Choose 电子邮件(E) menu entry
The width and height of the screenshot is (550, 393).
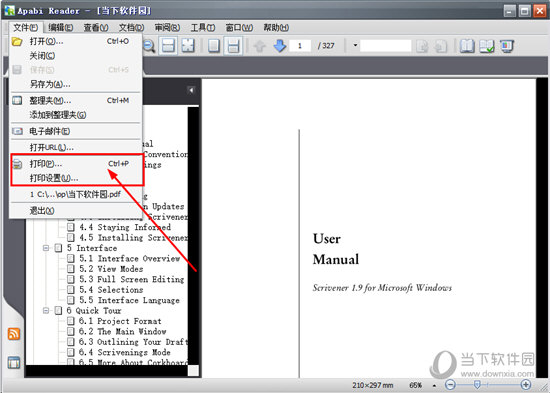76,131
